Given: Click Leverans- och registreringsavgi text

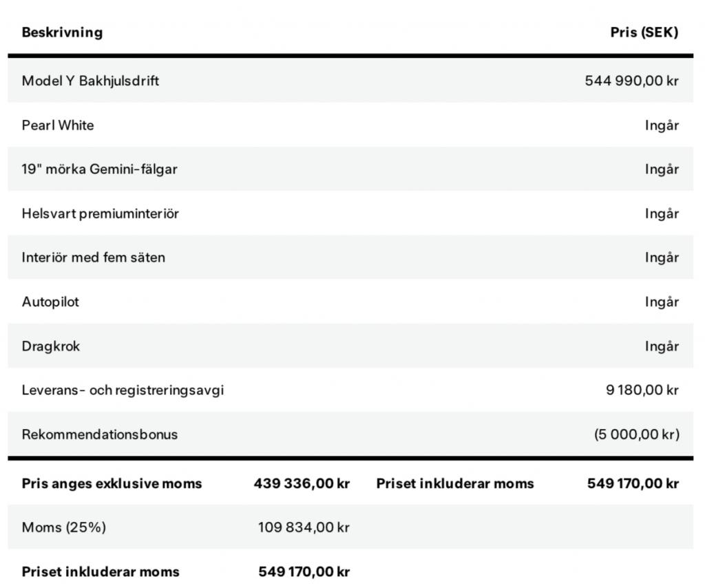Looking at the screenshot, I should pos(123,390).
